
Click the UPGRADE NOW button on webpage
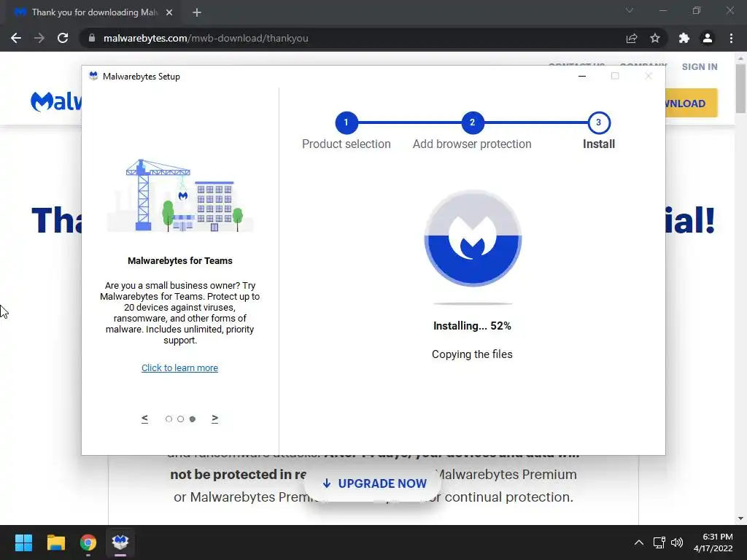coord(374,484)
